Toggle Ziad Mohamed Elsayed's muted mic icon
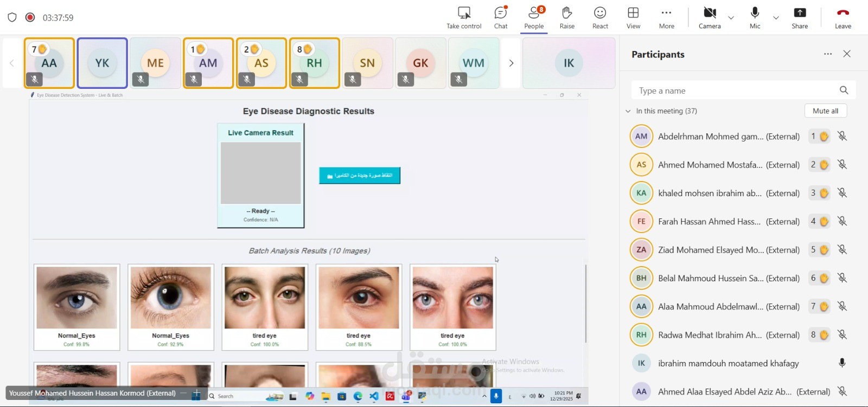This screenshot has width=868, height=407. [842, 249]
